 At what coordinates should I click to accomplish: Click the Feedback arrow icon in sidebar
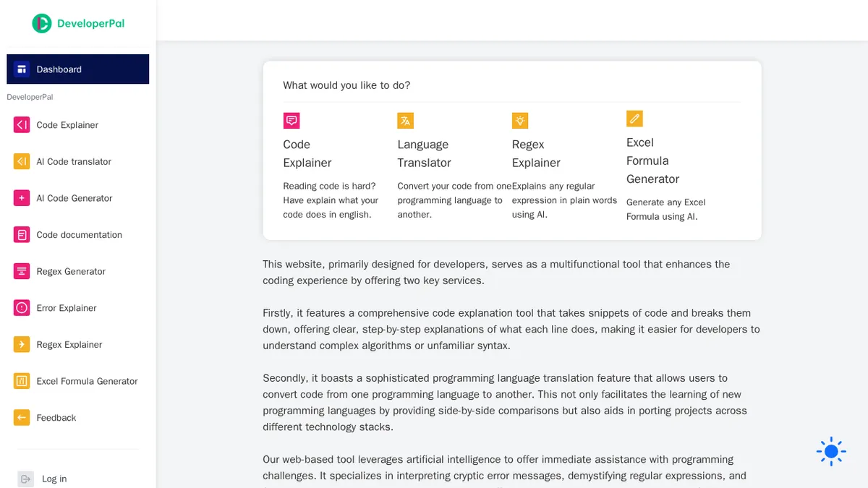pyautogui.click(x=21, y=417)
